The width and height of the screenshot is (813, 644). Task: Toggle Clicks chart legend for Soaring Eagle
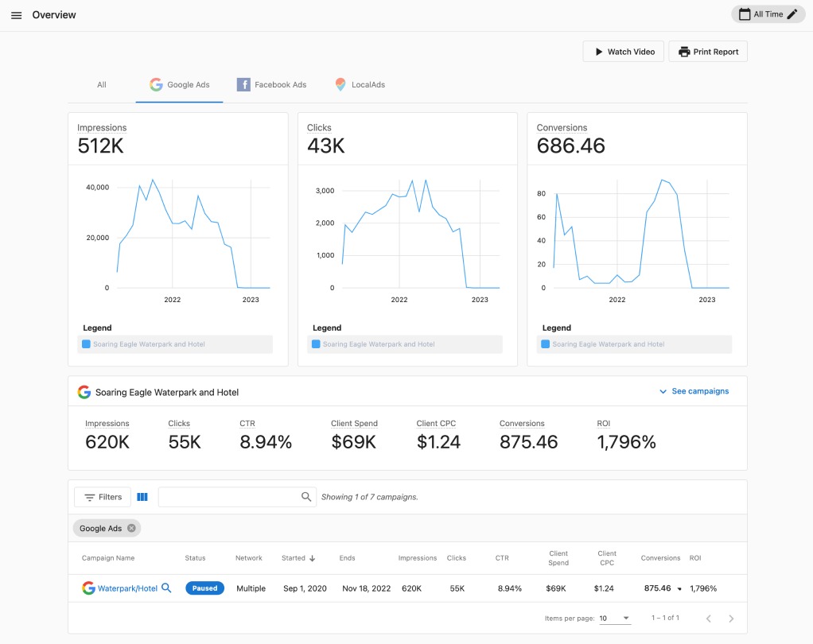pyautogui.click(x=405, y=344)
